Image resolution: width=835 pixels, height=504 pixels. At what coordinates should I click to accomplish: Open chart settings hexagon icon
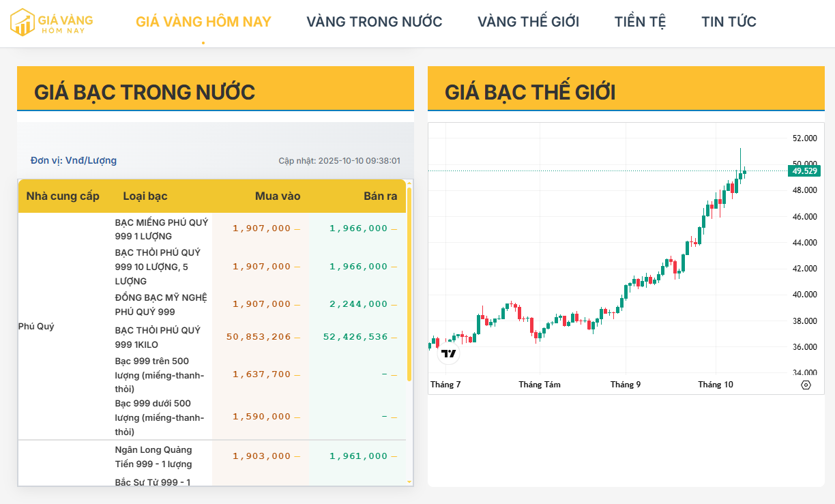(x=806, y=385)
